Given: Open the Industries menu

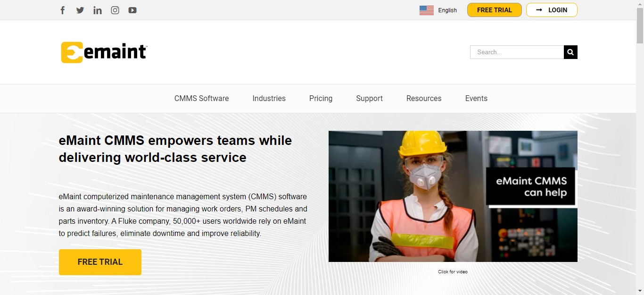Looking at the screenshot, I should (269, 98).
